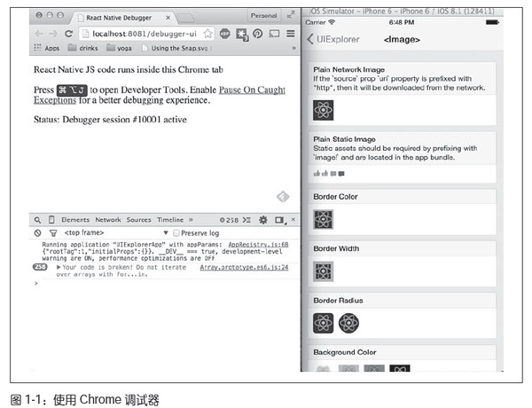Viewport: 532px width, 408px height.
Task: Clear the console log icon
Action: [x=37, y=233]
